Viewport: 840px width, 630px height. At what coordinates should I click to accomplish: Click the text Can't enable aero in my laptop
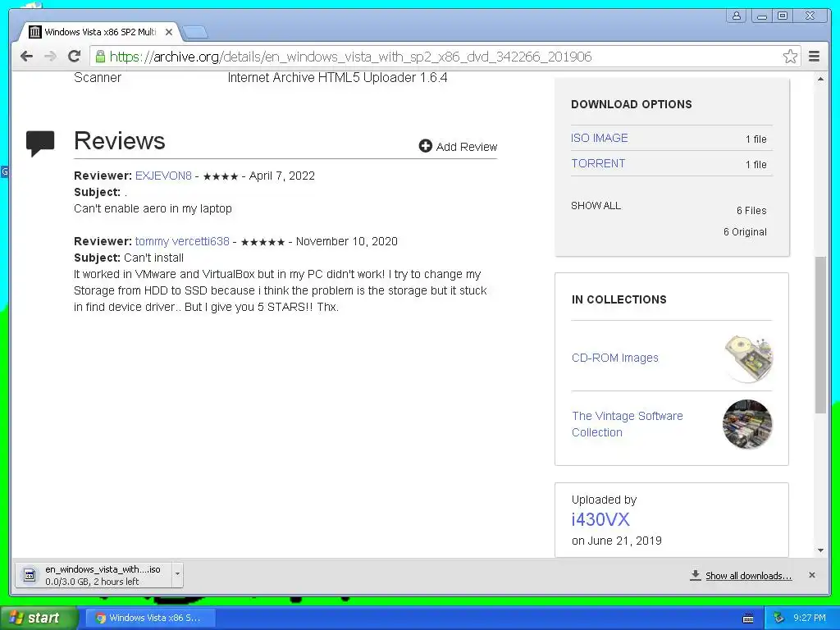[x=153, y=208]
